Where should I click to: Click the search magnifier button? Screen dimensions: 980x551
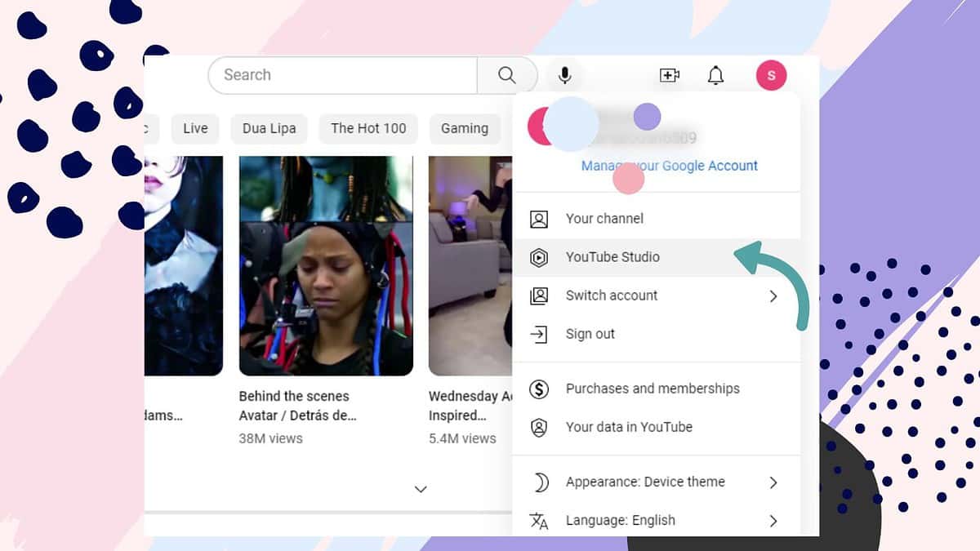507,75
